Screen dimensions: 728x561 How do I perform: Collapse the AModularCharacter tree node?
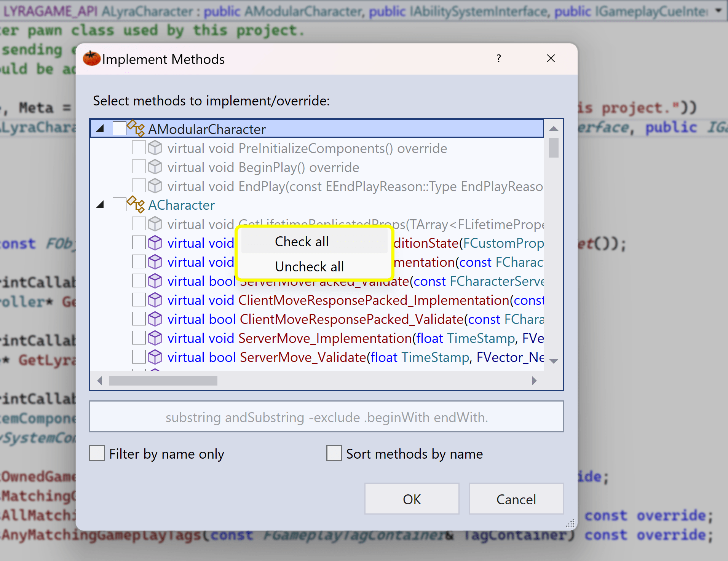tap(100, 129)
